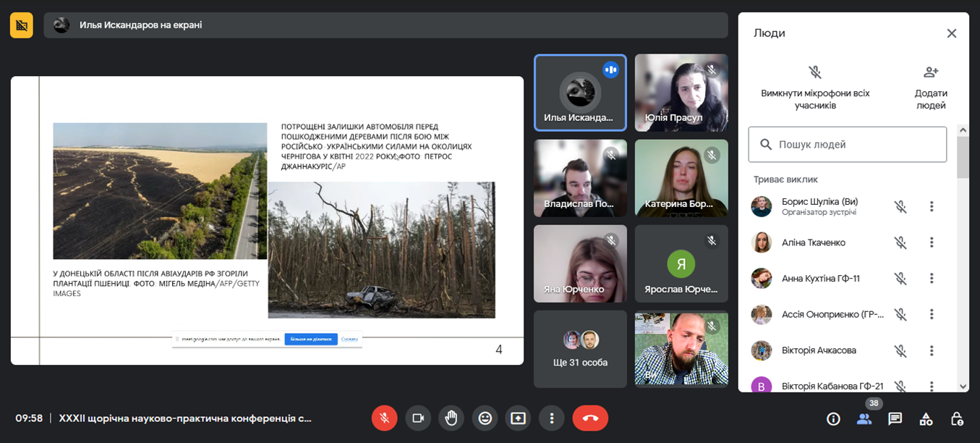This screenshot has width=980, height=443.
Task: Unmute your microphone in bottom bar
Action: point(385,418)
